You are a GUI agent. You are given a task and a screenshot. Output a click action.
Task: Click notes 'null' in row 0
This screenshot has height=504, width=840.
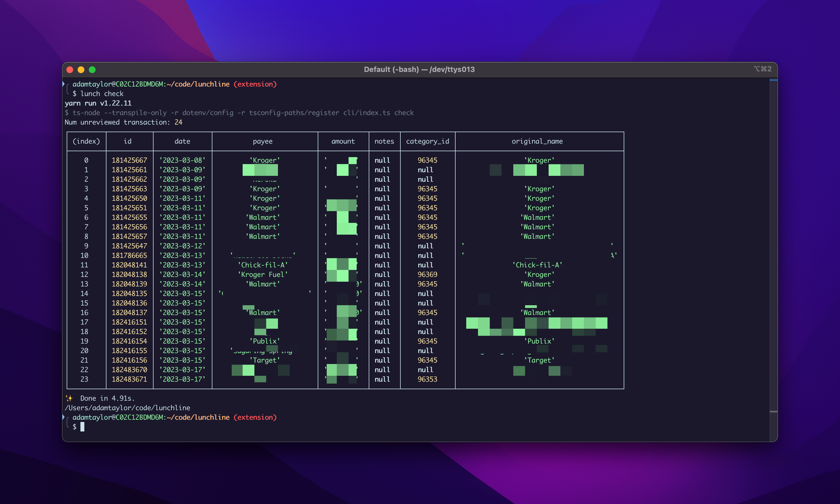click(x=382, y=160)
